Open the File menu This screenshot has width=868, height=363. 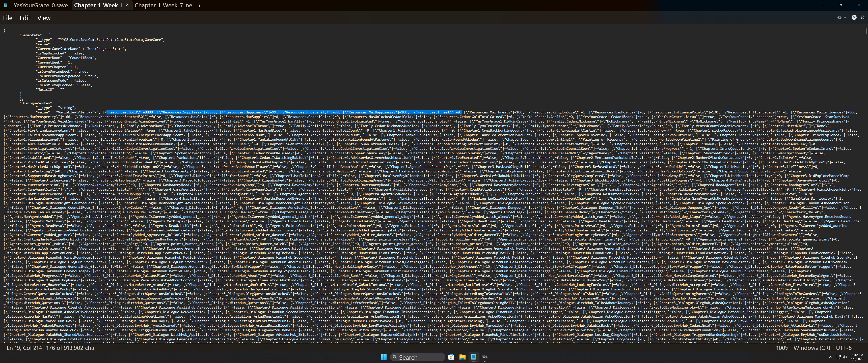[7, 18]
